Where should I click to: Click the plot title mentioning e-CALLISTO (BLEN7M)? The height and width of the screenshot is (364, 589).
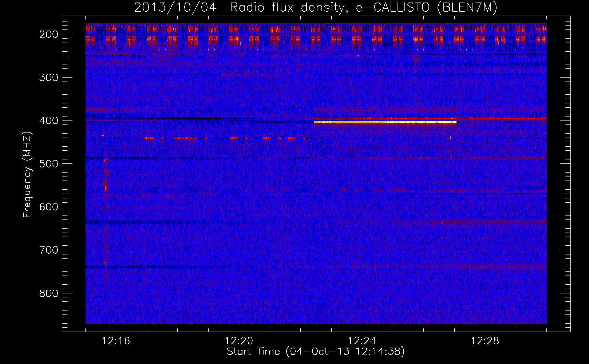[x=316, y=8]
